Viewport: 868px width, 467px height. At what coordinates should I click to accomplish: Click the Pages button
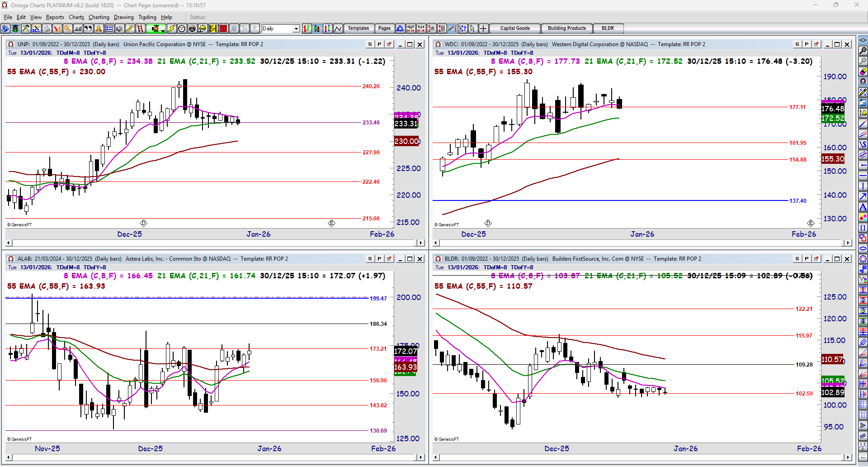click(384, 28)
